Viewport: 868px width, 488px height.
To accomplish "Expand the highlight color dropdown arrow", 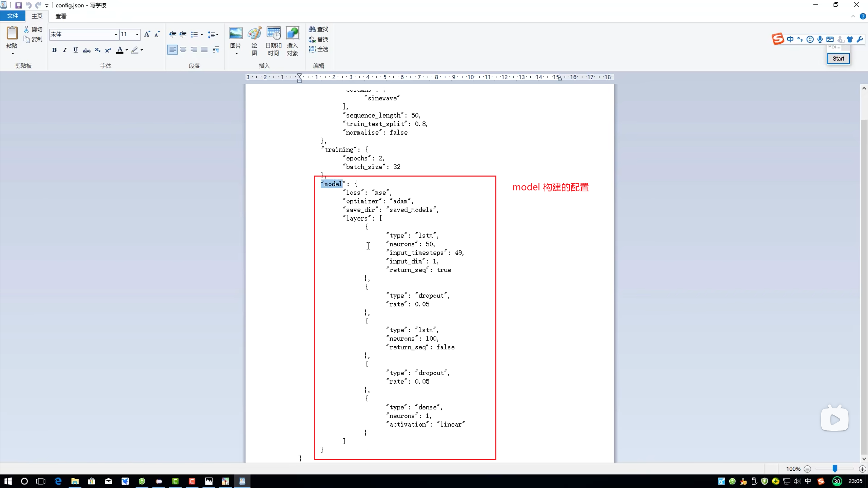I will click(x=142, y=50).
